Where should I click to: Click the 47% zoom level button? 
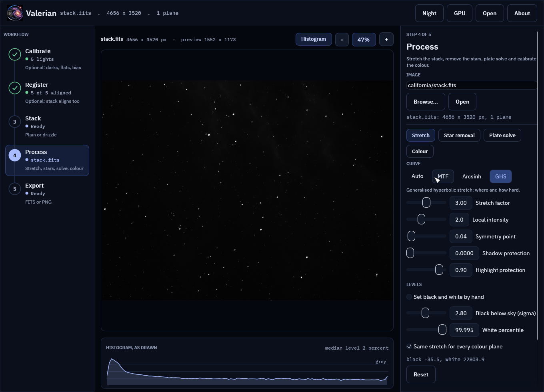(x=364, y=40)
